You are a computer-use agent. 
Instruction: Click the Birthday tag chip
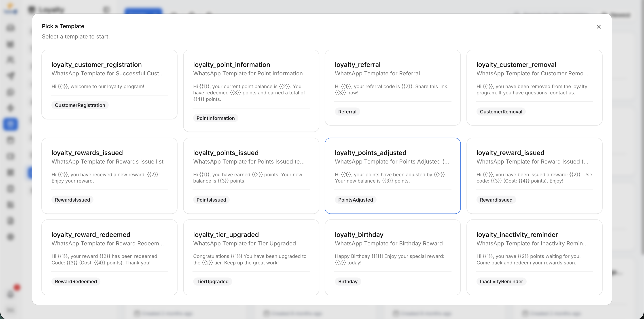pyautogui.click(x=348, y=281)
